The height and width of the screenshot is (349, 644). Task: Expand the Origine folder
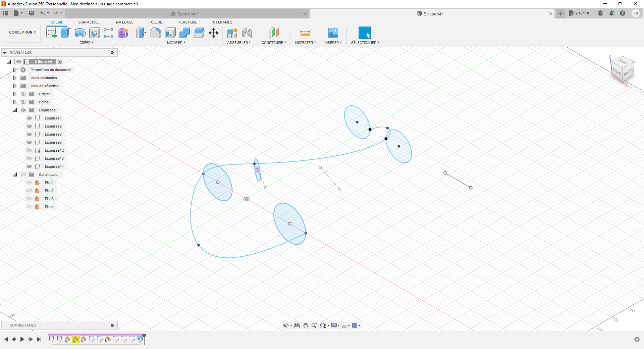pyautogui.click(x=15, y=94)
